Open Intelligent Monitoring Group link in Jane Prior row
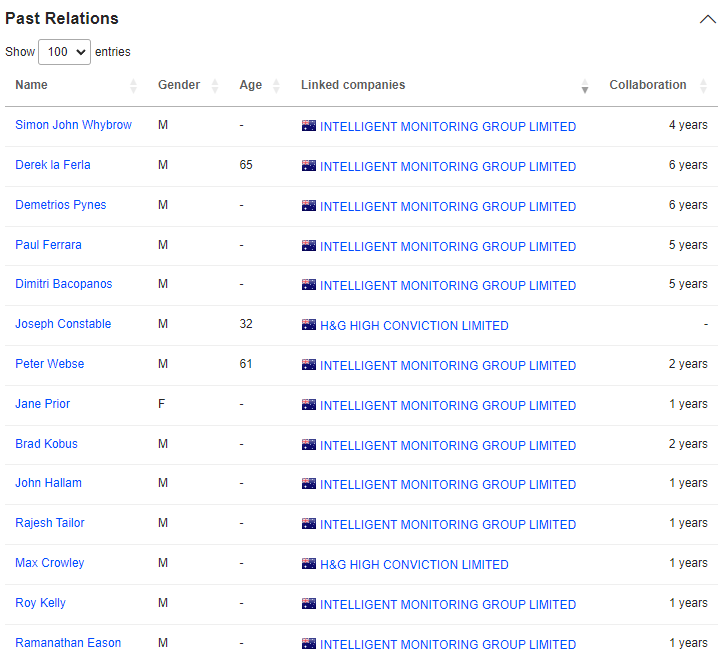The image size is (723, 658). click(x=448, y=406)
